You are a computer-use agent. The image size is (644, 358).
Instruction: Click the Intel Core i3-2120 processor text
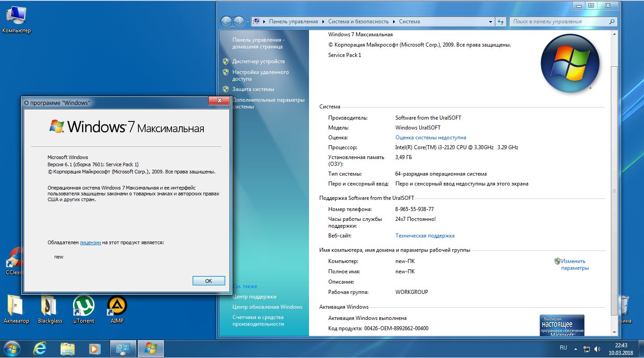[x=457, y=147]
